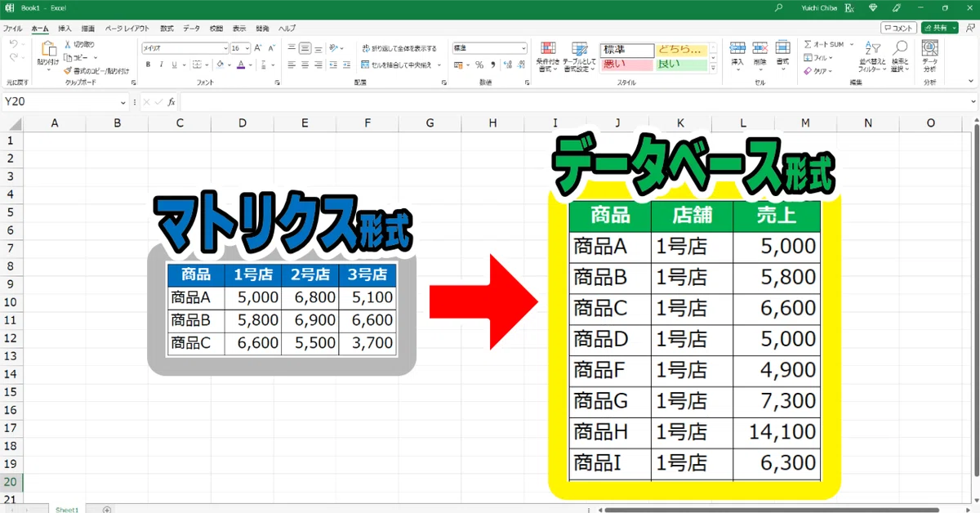The height and width of the screenshot is (513, 980).
Task: Add a new sheet with plus icon
Action: (107, 509)
